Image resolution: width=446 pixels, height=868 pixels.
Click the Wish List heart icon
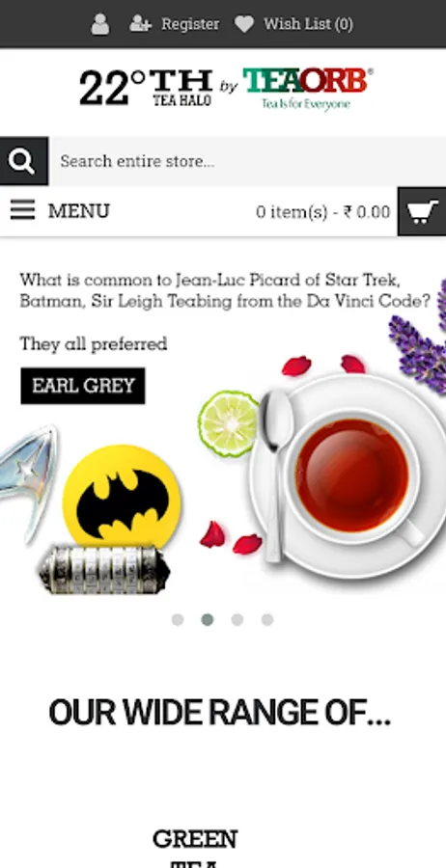point(244,24)
